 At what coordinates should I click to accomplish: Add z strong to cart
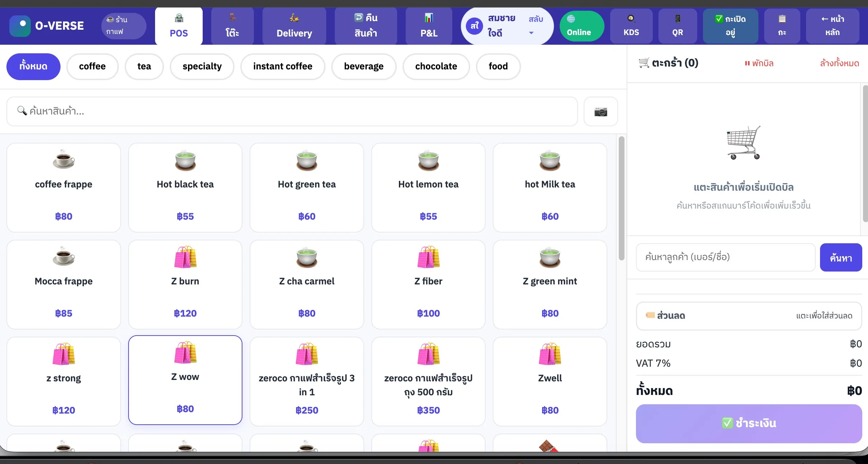(x=64, y=382)
